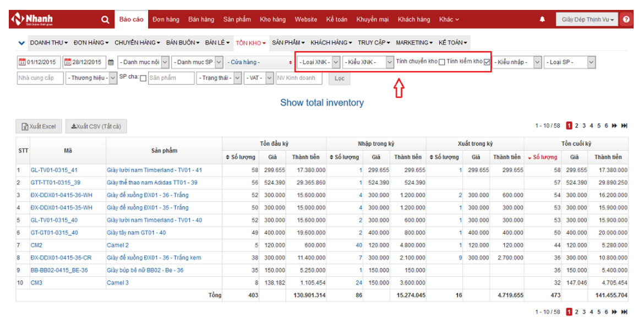
Task: Open Trạng thái dropdown
Action: point(219,78)
